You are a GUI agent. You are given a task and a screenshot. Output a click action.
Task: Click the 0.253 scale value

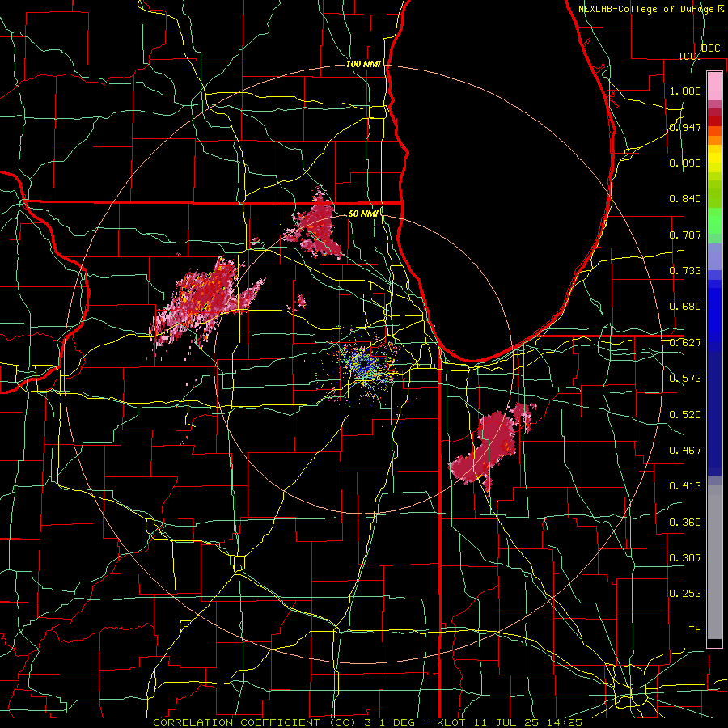[x=685, y=594]
